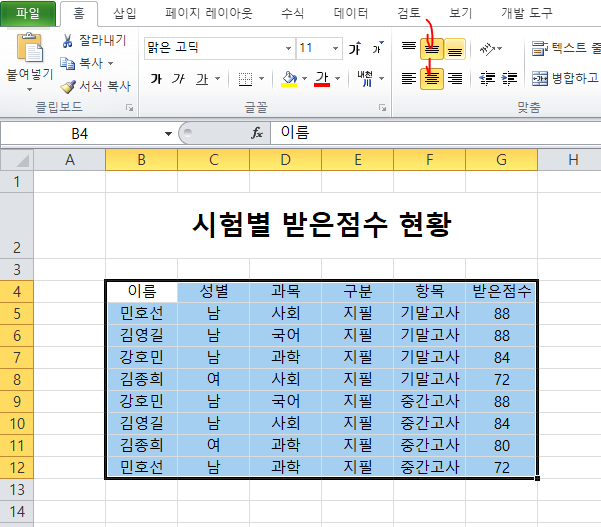Screen dimensions: 601x527
Task: Click the Cut (잘라내기) scissors icon
Action: click(x=67, y=41)
